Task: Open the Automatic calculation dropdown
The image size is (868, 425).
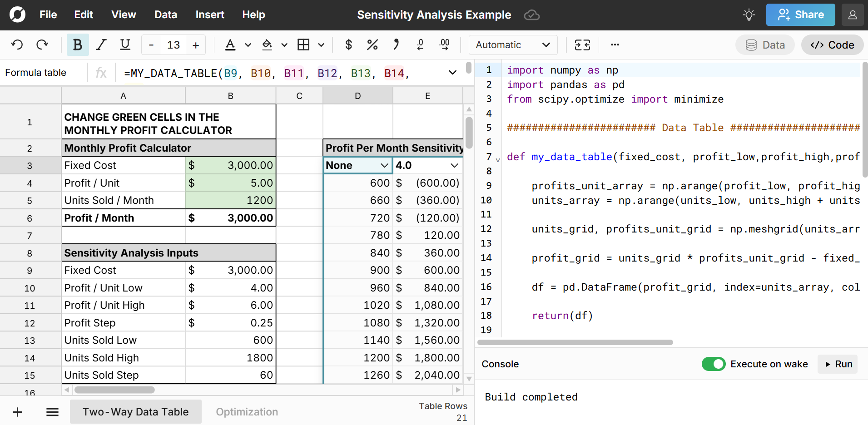Action: (x=512, y=44)
